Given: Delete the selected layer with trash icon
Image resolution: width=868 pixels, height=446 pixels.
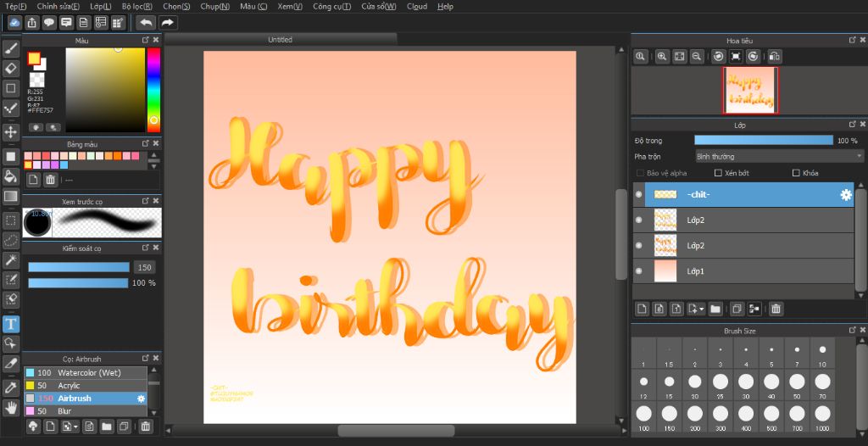Looking at the screenshot, I should pyautogui.click(x=776, y=309).
